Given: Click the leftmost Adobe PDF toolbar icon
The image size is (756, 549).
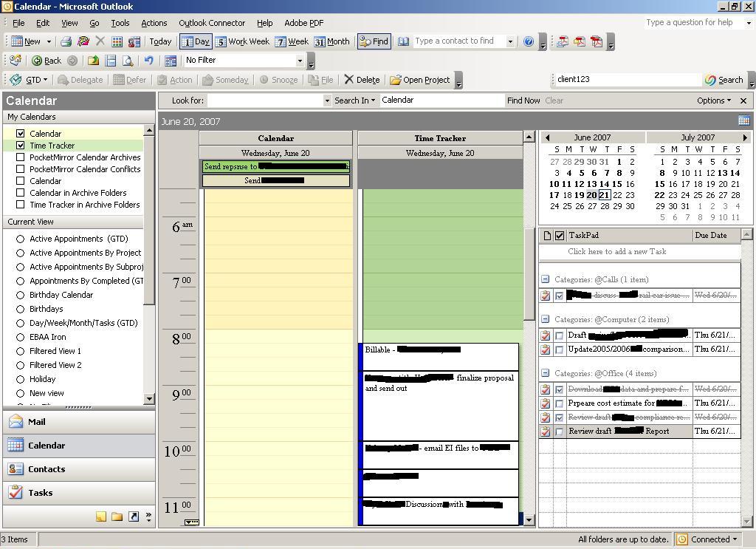Looking at the screenshot, I should click(562, 41).
